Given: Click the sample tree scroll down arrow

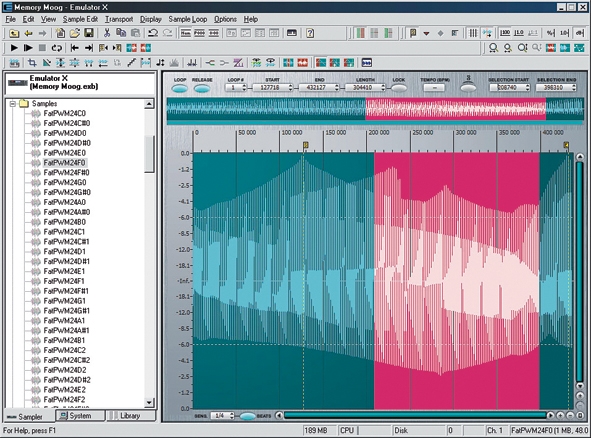Looking at the screenshot, I should coord(149,403).
